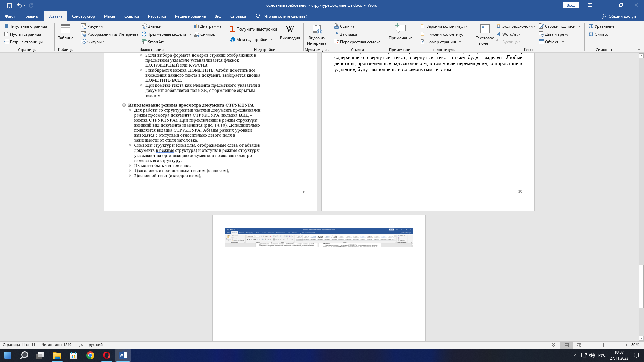Expand the Номер страницы page number menu
The image size is (644, 362).
(x=441, y=42)
